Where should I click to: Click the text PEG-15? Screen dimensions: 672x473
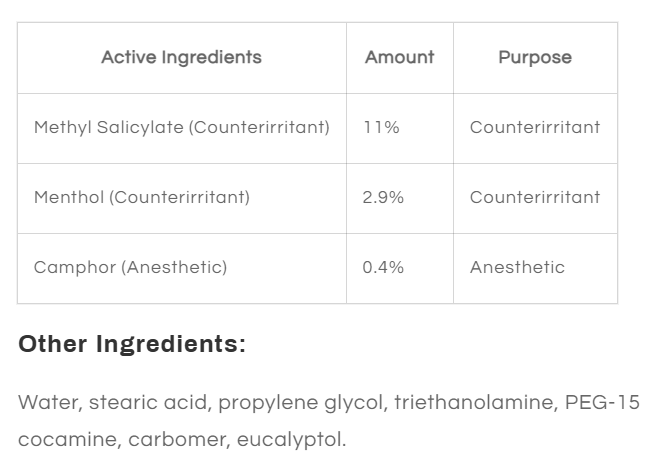(x=602, y=403)
